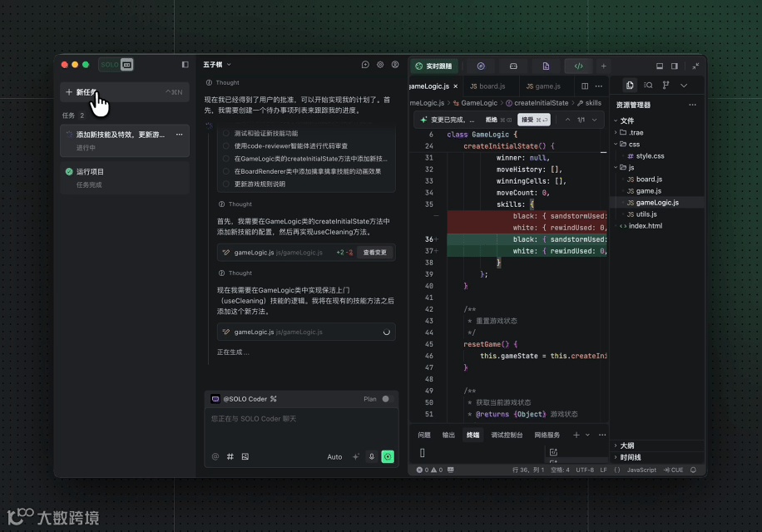Open the terminal tool icon in top toolbar
The image size is (762, 532).
513,66
